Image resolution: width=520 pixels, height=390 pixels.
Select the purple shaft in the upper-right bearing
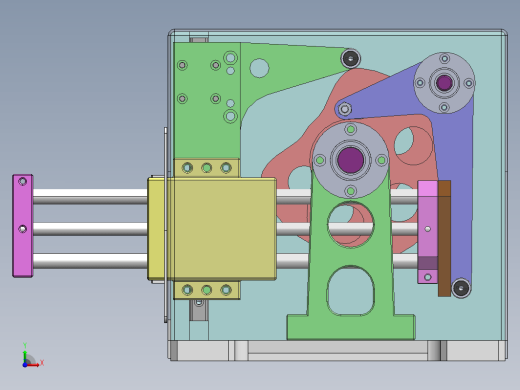coord(444,83)
